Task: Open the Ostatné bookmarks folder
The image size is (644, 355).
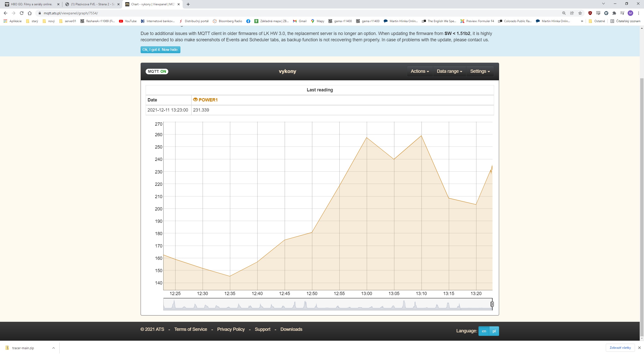Action: click(597, 21)
